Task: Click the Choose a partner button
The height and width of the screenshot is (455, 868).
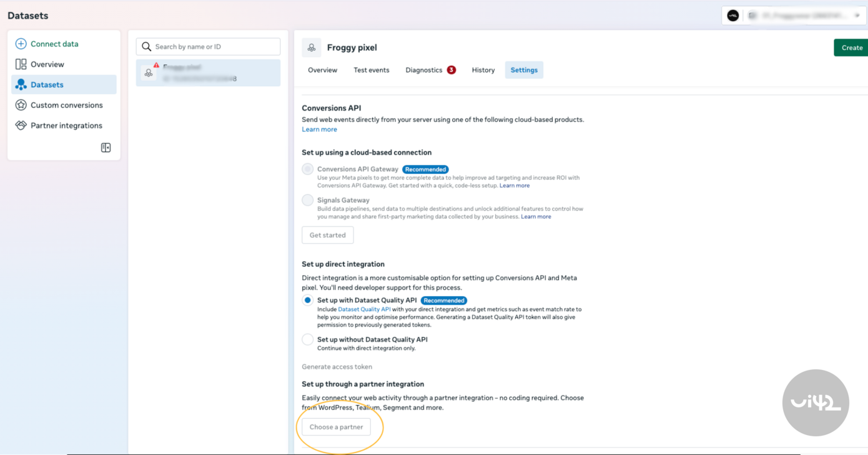Action: tap(336, 427)
